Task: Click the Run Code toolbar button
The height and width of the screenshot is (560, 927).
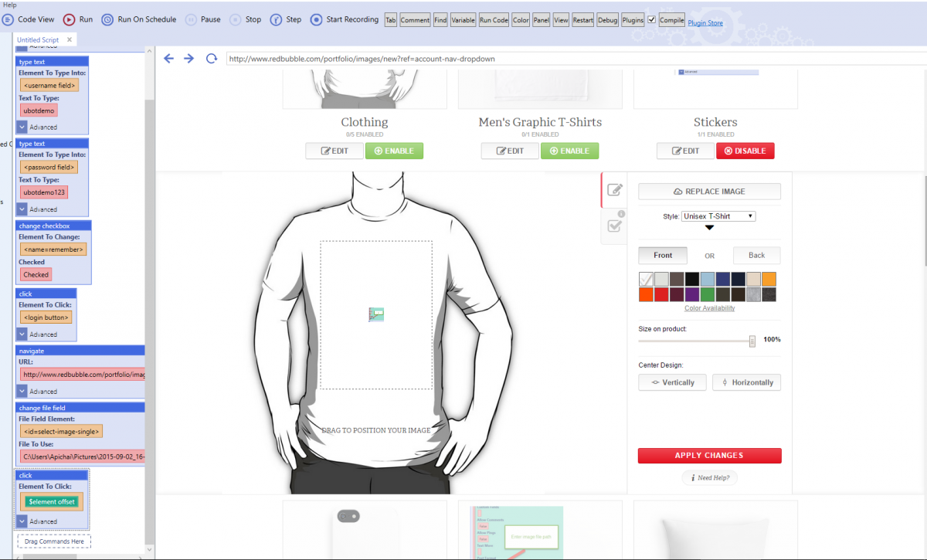Action: [x=494, y=20]
